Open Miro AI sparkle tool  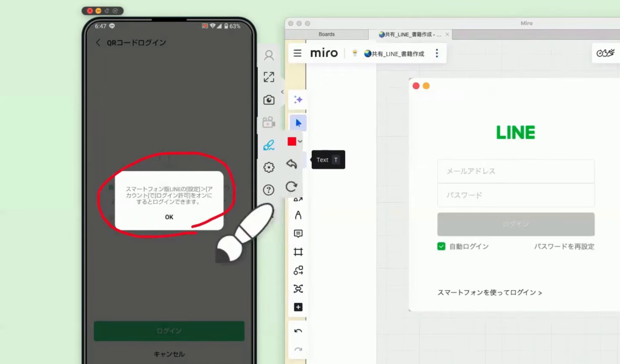298,100
